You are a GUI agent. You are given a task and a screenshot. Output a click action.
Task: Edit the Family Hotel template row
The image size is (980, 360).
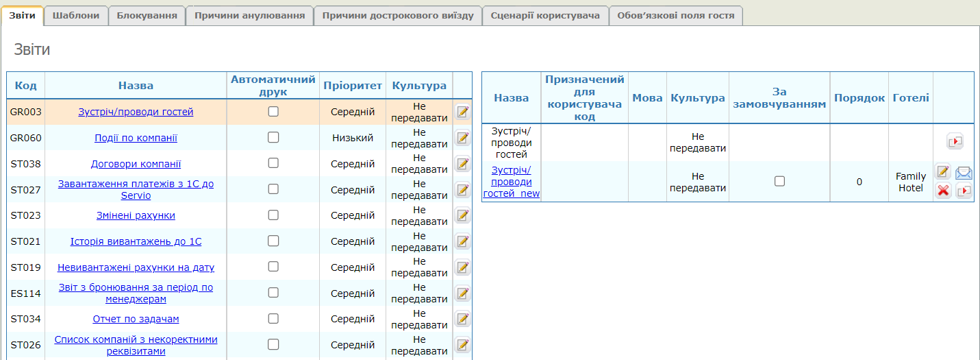(x=943, y=172)
